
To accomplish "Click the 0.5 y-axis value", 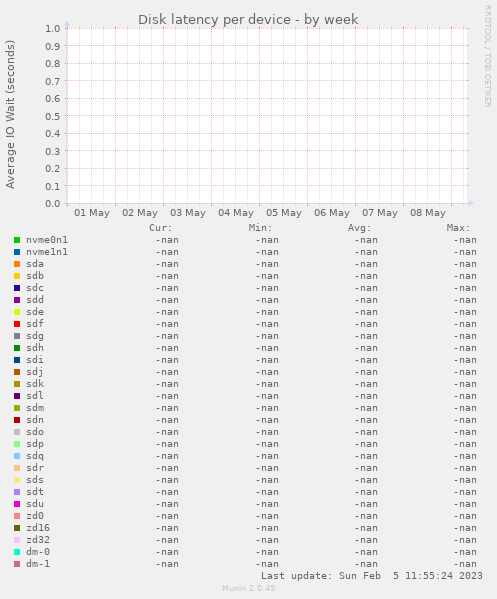I will point(53,116).
